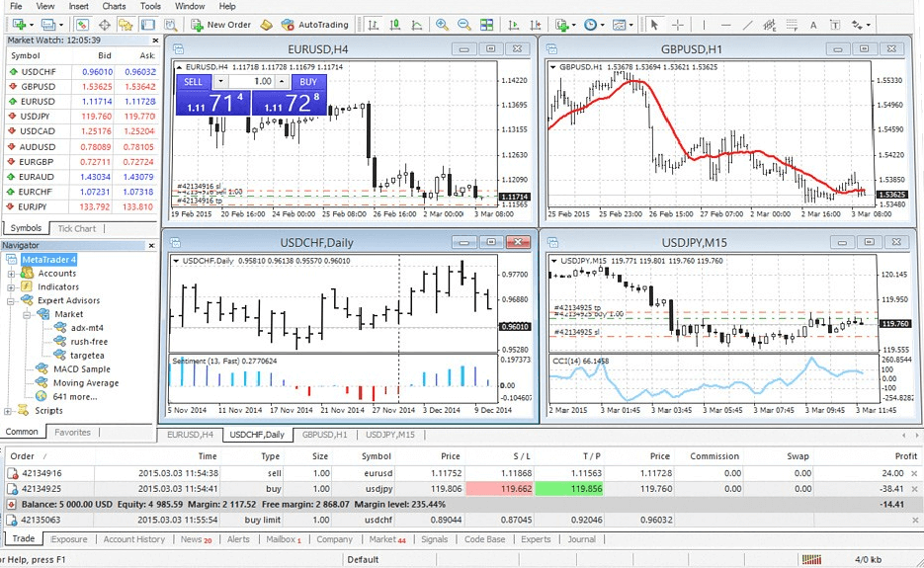Select the GBPUSD,H1 chart tab

(325, 435)
